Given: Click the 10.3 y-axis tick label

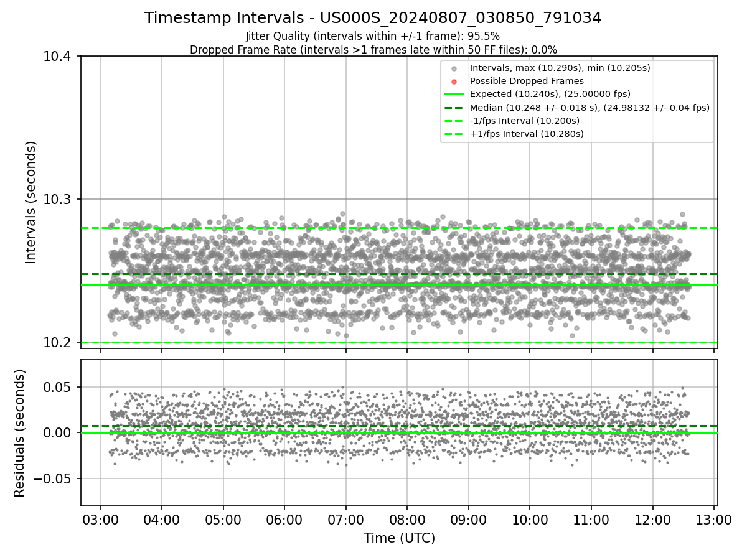Looking at the screenshot, I should point(59,200).
